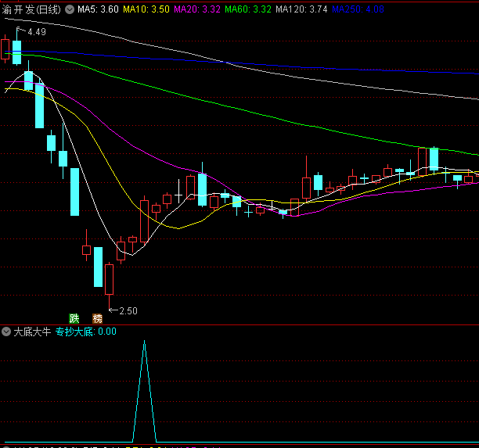Click the red candlestick at the 2.50 low
Image resolution: width=479 pixels, height=448 pixels.
[109, 280]
